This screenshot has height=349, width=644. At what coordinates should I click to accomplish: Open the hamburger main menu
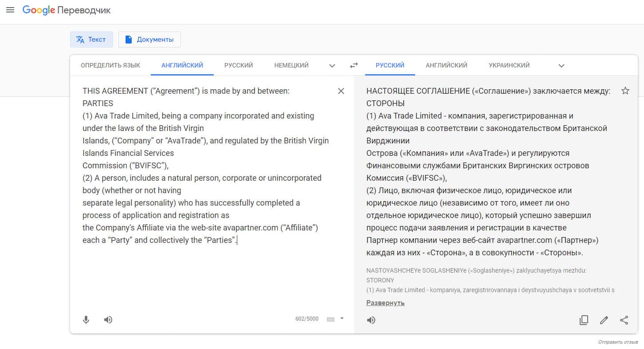pyautogui.click(x=10, y=10)
